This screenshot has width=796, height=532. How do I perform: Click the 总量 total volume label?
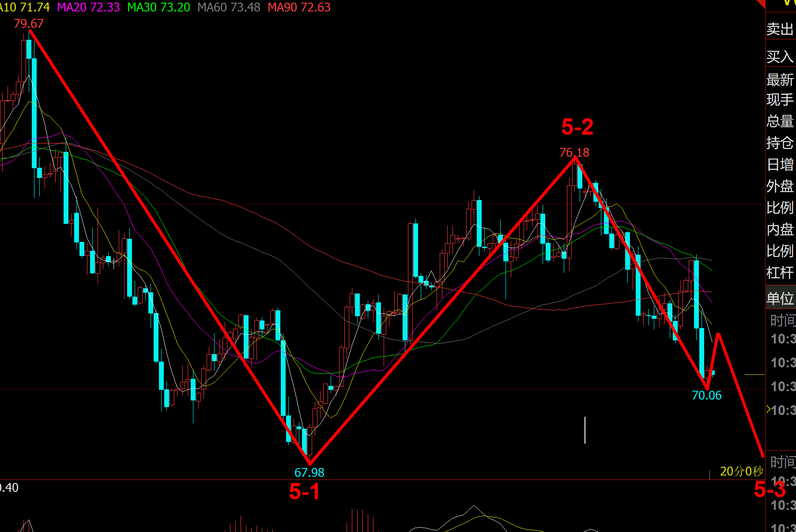780,121
